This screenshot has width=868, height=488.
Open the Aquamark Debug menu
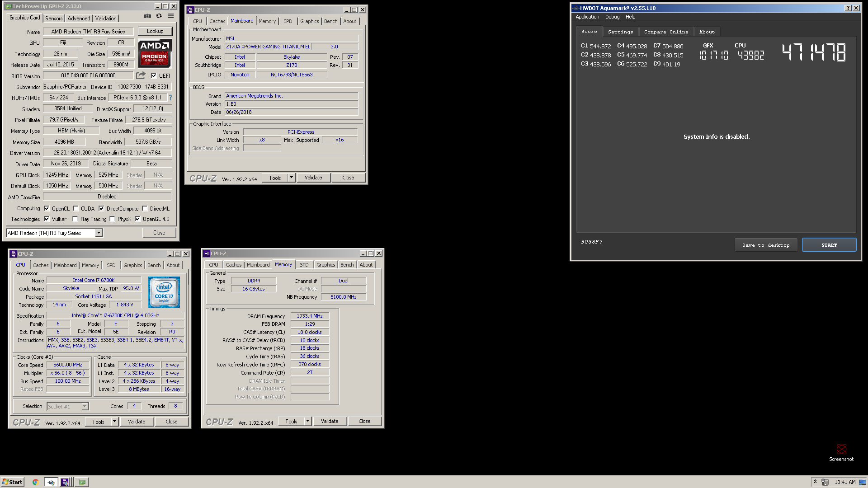click(x=612, y=17)
